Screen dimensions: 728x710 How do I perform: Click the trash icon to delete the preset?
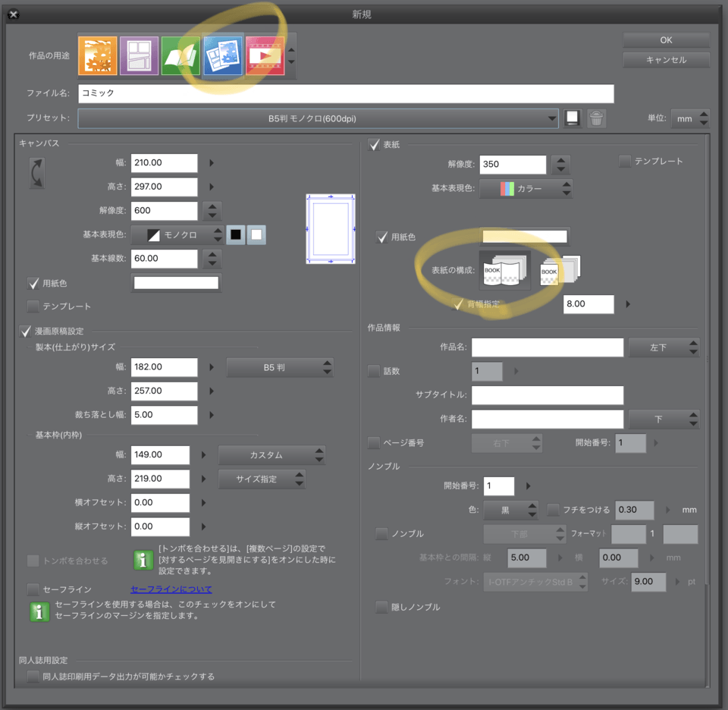[x=596, y=118]
